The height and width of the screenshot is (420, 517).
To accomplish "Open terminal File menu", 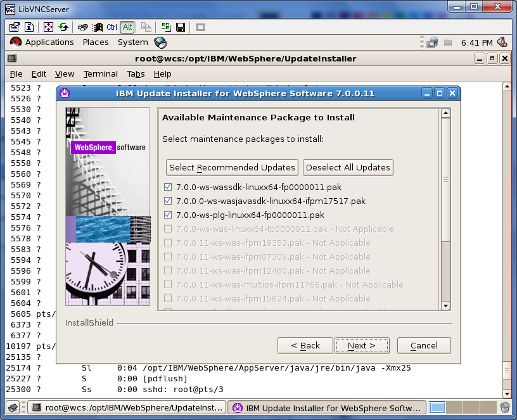I will coord(16,74).
